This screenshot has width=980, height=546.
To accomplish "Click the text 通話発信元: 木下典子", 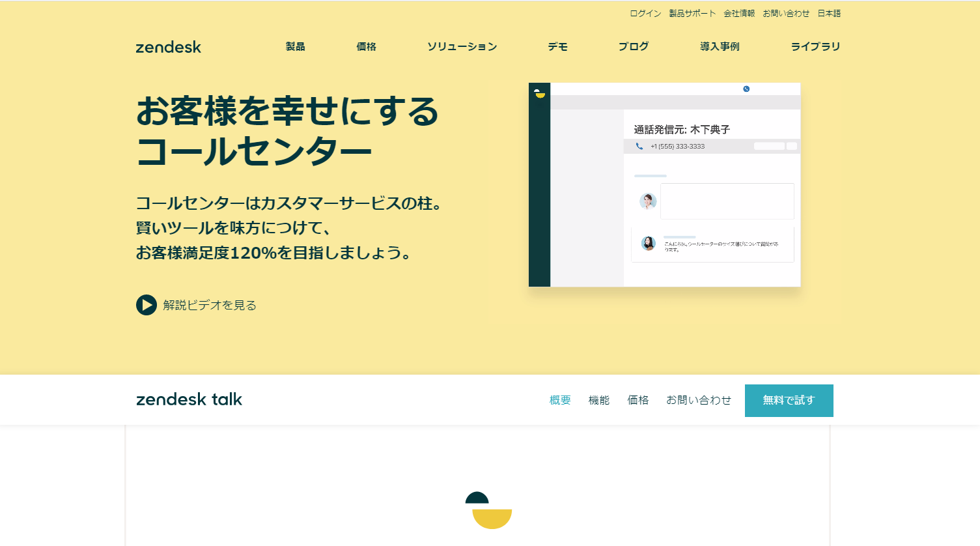I will (x=682, y=130).
